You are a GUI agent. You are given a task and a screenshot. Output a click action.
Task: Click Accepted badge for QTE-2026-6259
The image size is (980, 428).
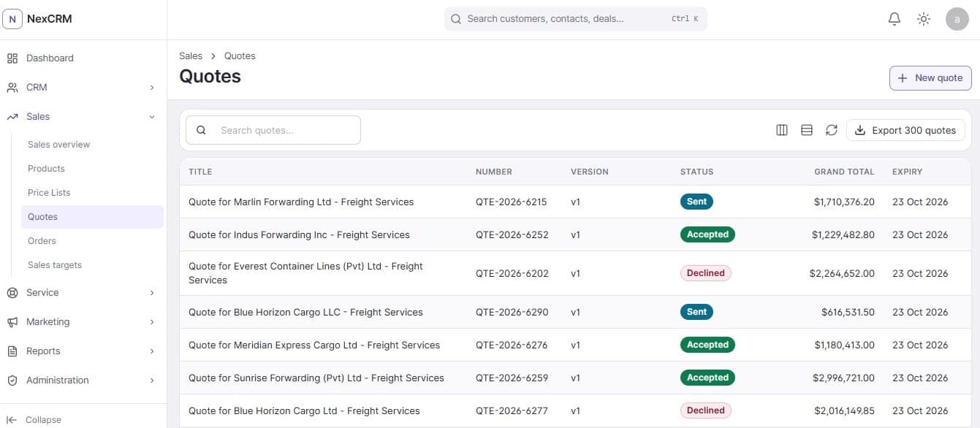(x=707, y=378)
